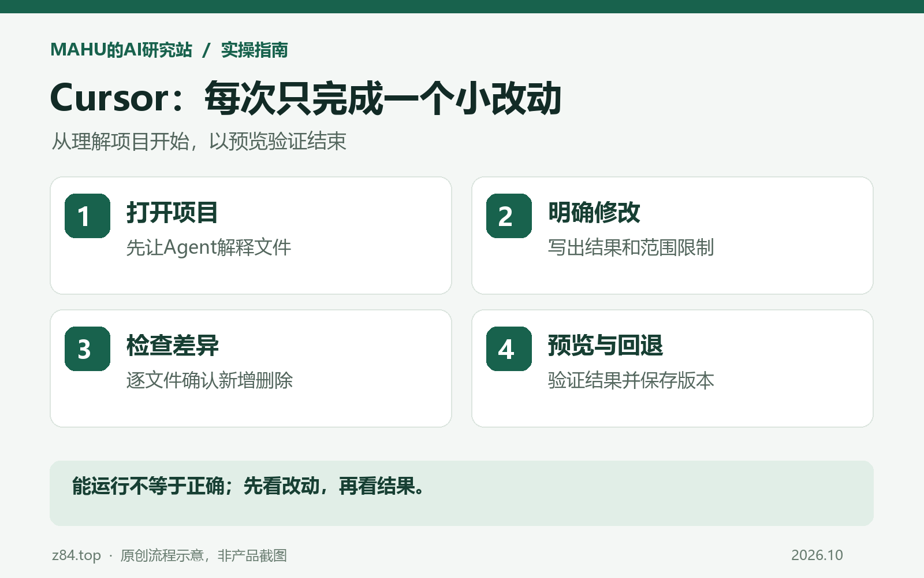Click the footer note '原创流程示意，非产品截图'
The height and width of the screenshot is (578, 924).
203,555
